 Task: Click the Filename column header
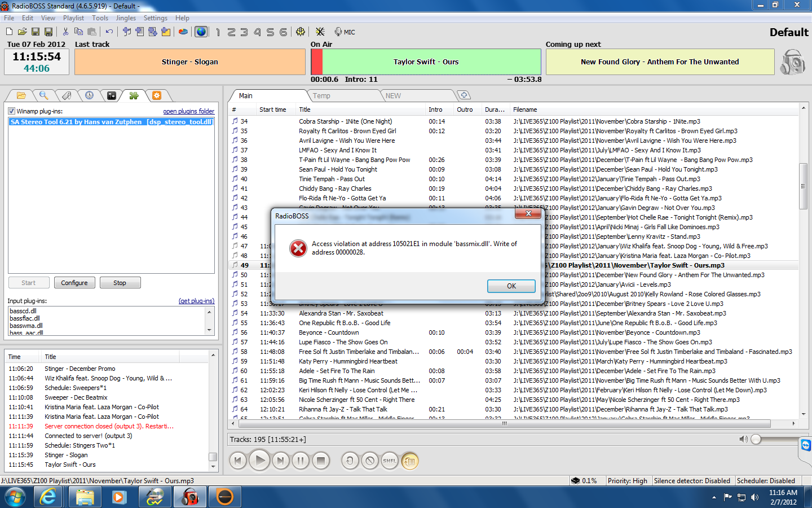[525, 110]
